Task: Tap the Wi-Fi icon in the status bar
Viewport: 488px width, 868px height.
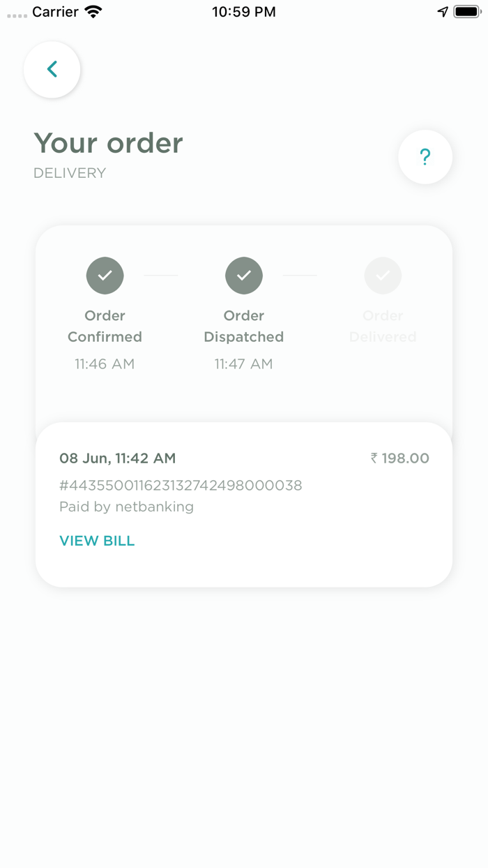Action: [x=93, y=12]
